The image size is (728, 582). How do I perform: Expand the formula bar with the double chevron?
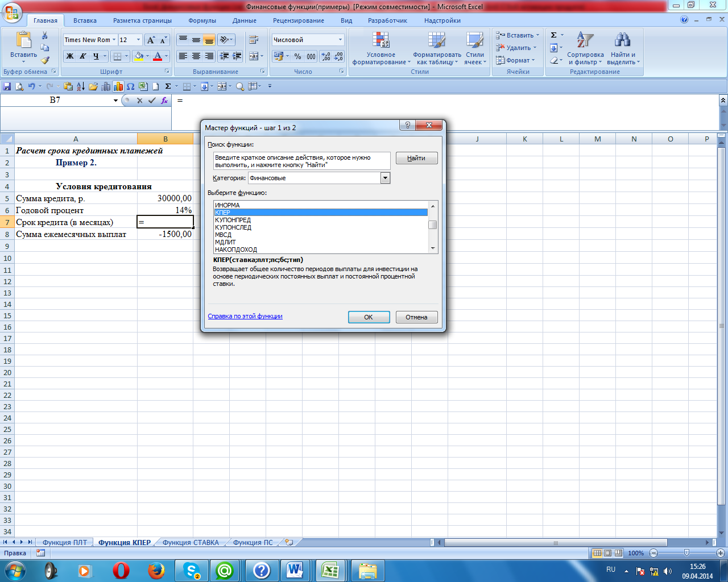point(723,101)
